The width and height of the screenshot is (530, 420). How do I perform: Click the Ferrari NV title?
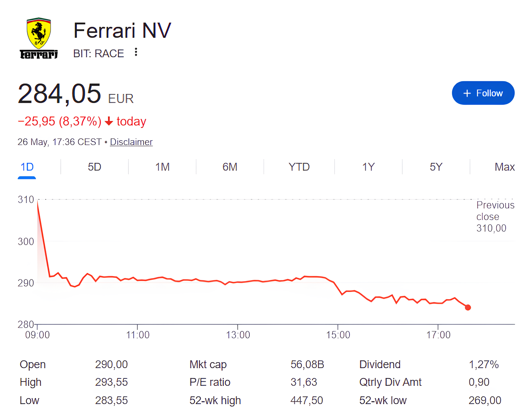pyautogui.click(x=122, y=30)
